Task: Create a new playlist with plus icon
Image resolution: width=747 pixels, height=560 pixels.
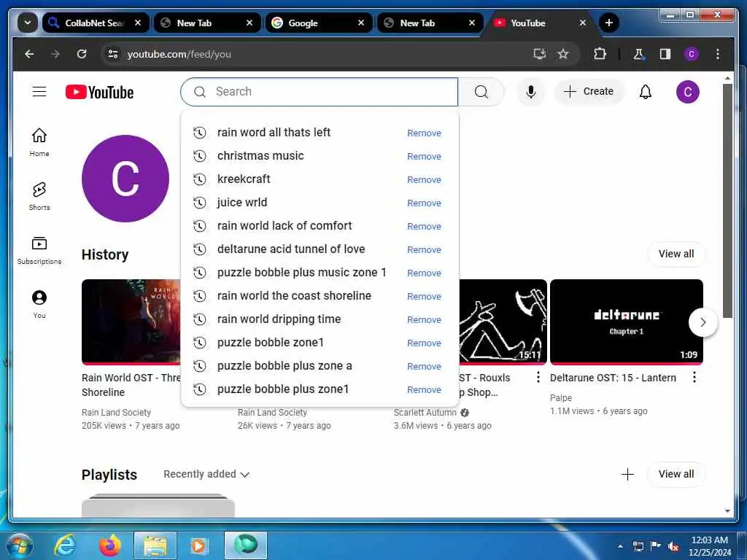Action: [627, 474]
